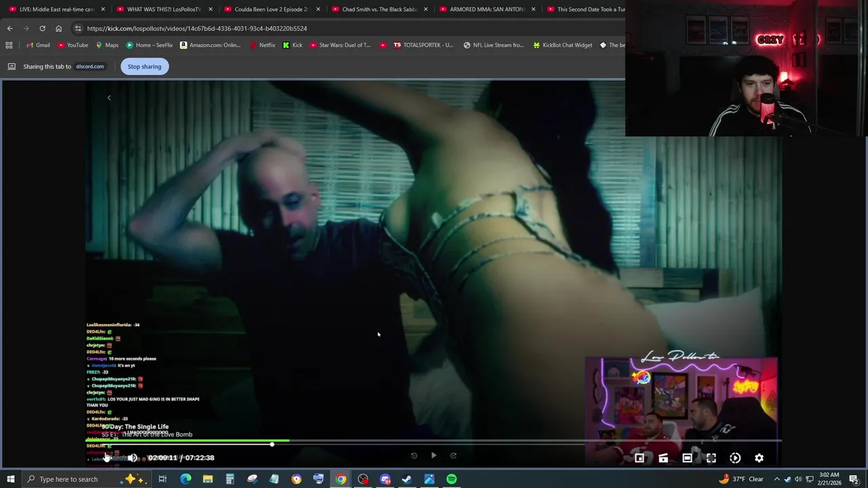The image size is (868, 488).
Task: Open the Chrome apps grid in bookmarks bar
Action: tap(9, 45)
